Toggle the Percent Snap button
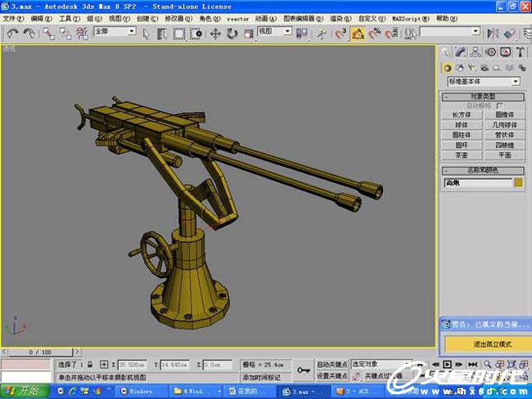Viewport: 532px width, 399px height. point(375,34)
